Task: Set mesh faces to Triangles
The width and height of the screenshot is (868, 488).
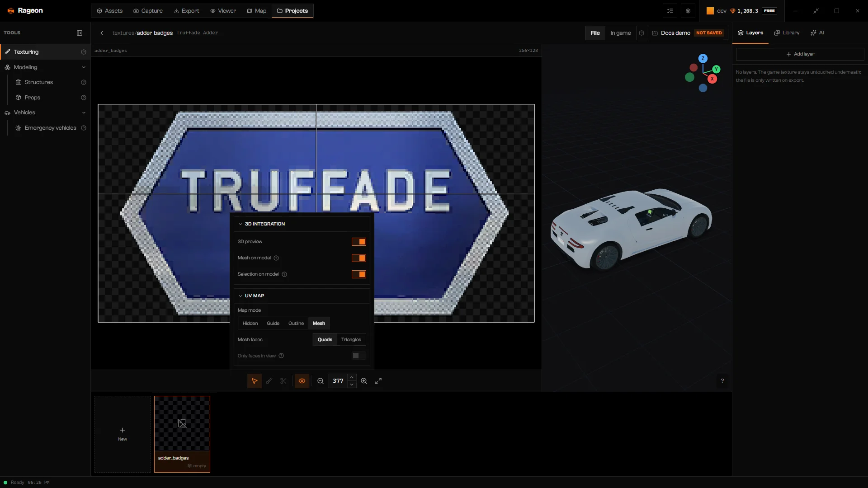Action: click(x=351, y=340)
